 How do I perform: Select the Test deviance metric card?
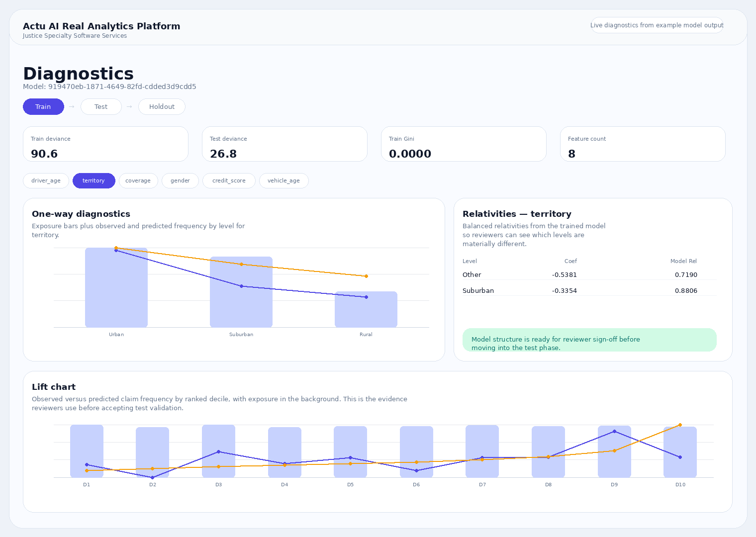tap(284, 144)
